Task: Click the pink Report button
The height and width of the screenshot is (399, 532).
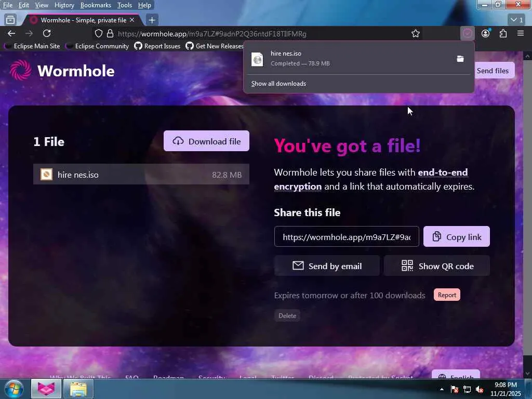Action: click(447, 295)
